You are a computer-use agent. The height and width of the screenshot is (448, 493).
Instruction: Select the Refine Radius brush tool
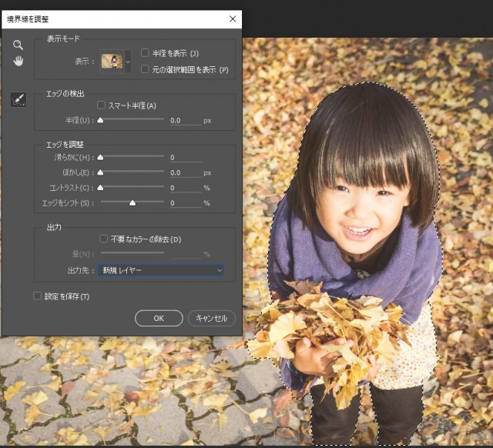pyautogui.click(x=18, y=99)
